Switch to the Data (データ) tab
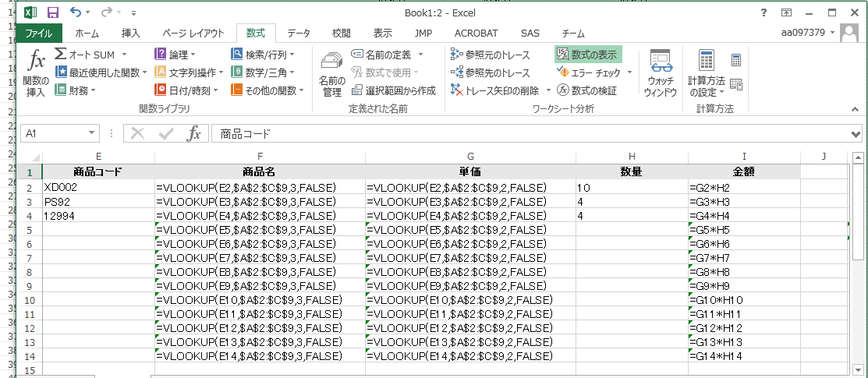The image size is (868, 378). coord(298,33)
